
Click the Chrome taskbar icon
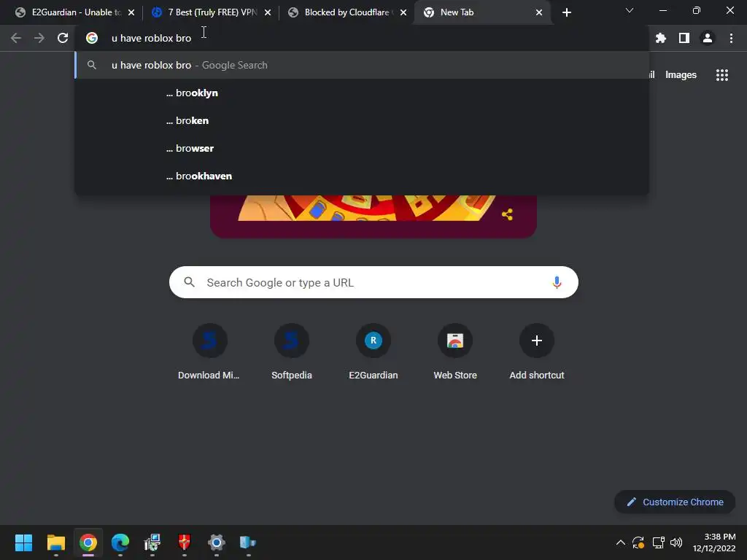click(88, 542)
